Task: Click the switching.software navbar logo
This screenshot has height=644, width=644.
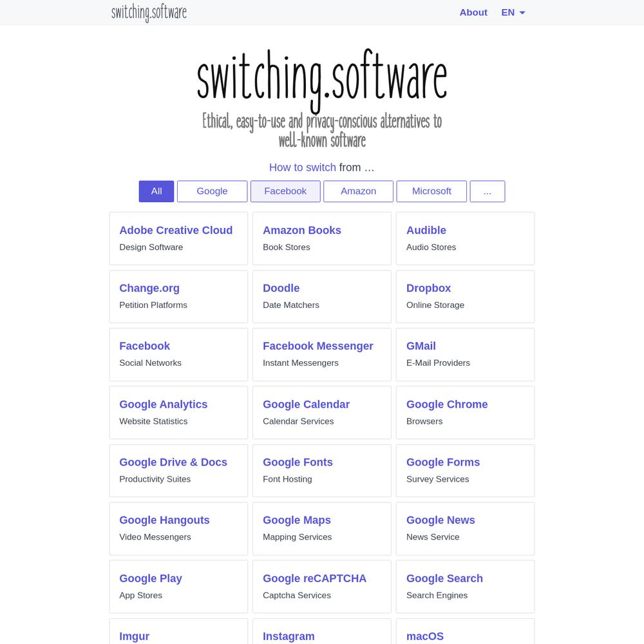Action: [x=149, y=12]
